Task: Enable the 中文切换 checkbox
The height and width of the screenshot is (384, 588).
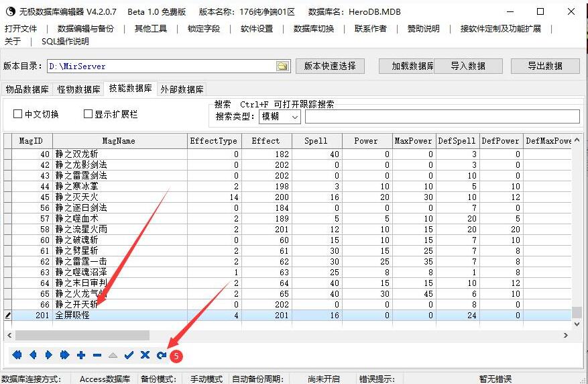Action: 17,113
